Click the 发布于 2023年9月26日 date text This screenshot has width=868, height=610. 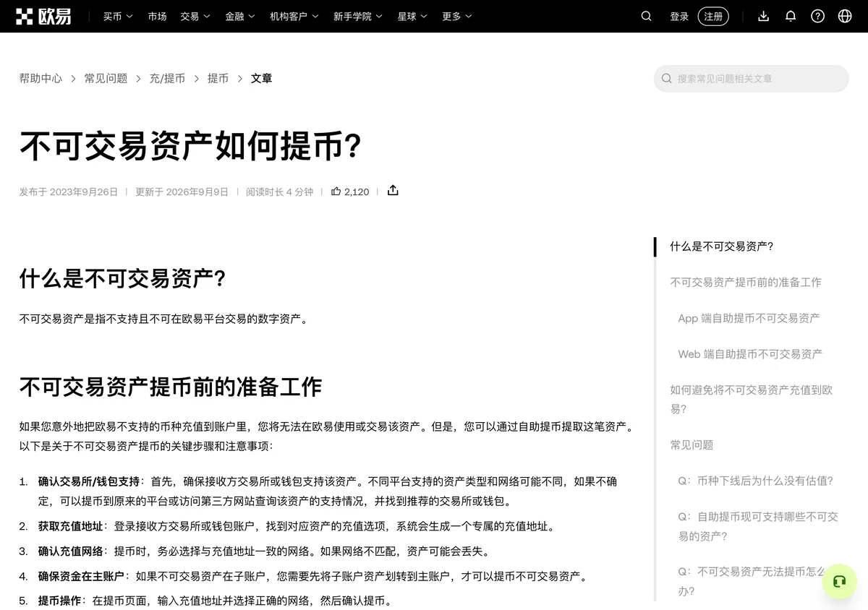(68, 192)
